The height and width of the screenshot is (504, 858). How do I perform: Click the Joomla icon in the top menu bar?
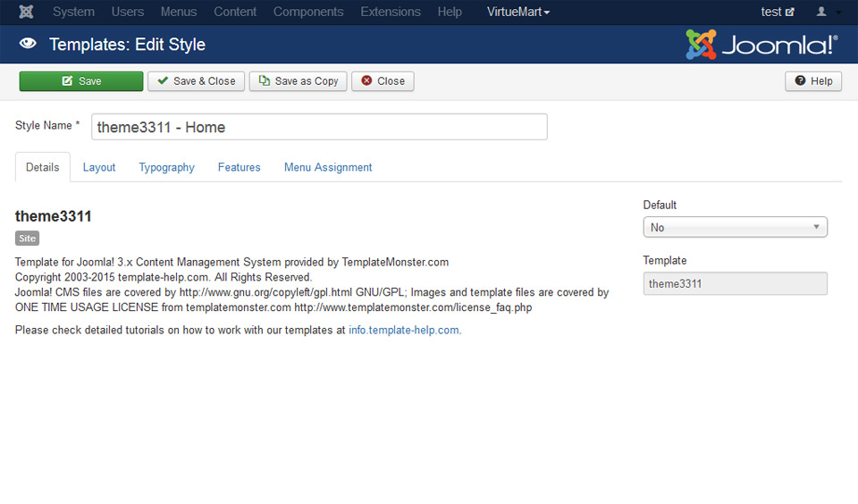pyautogui.click(x=26, y=12)
